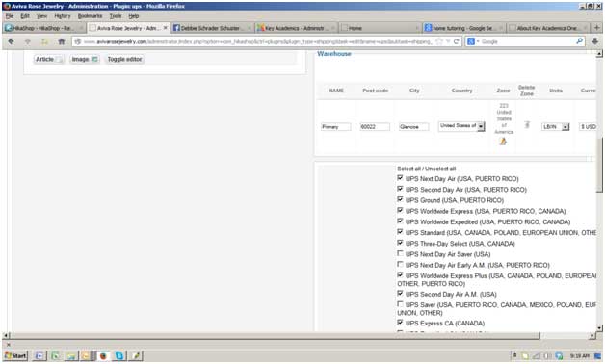Open the Units dropdown LB/IN
605x364 pixels.
(x=556, y=126)
